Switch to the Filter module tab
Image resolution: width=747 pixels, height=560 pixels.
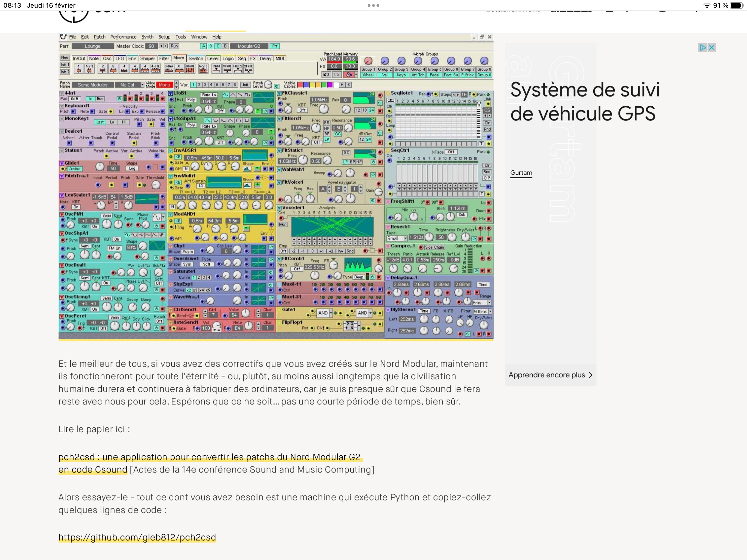pyautogui.click(x=164, y=59)
